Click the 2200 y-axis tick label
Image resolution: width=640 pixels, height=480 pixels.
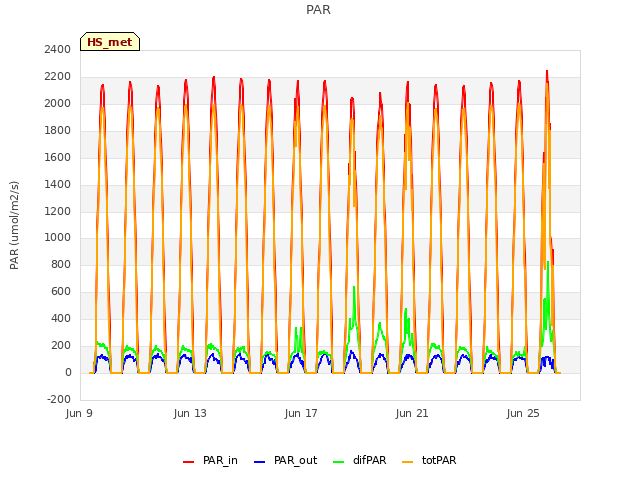58,77
